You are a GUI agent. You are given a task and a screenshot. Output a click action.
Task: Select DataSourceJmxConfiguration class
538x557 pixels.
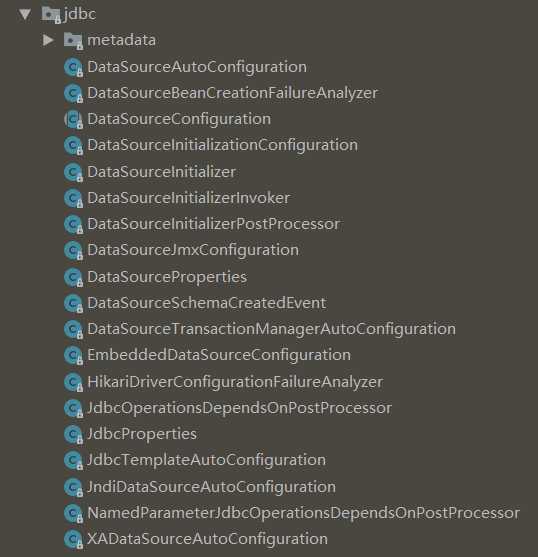click(193, 250)
